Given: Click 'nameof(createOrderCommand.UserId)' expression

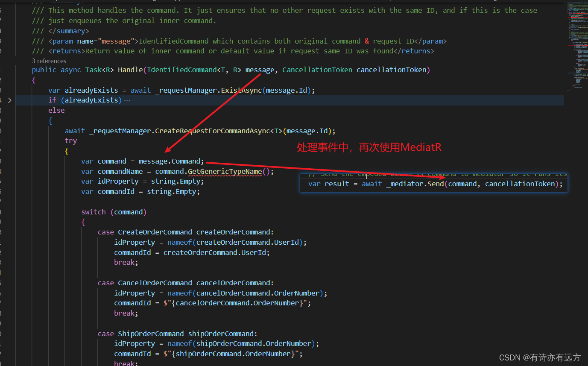Looking at the screenshot, I should (x=235, y=243).
